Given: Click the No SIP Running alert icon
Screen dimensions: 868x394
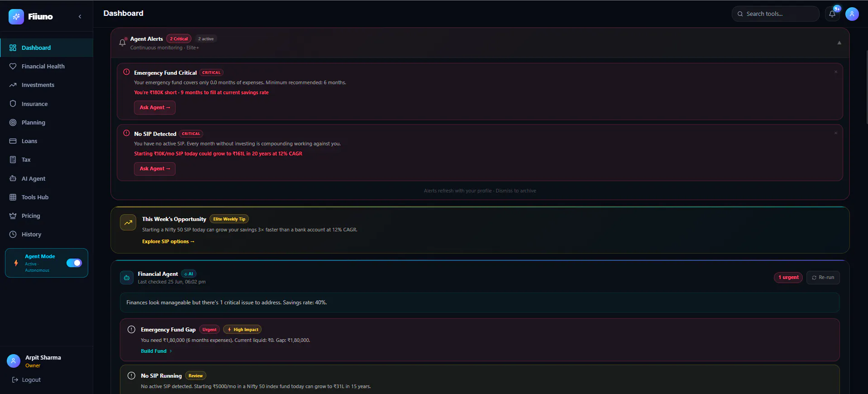Looking at the screenshot, I should (131, 375).
